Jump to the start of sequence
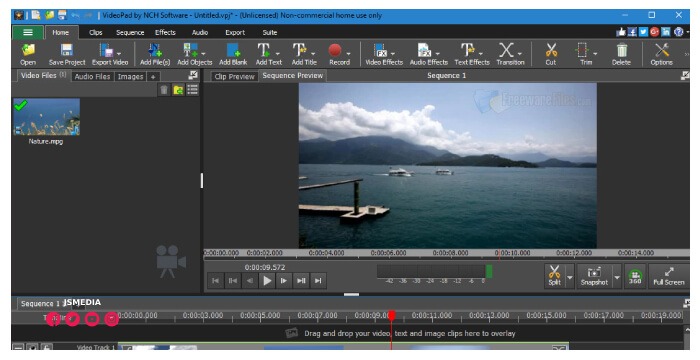 pos(216,280)
